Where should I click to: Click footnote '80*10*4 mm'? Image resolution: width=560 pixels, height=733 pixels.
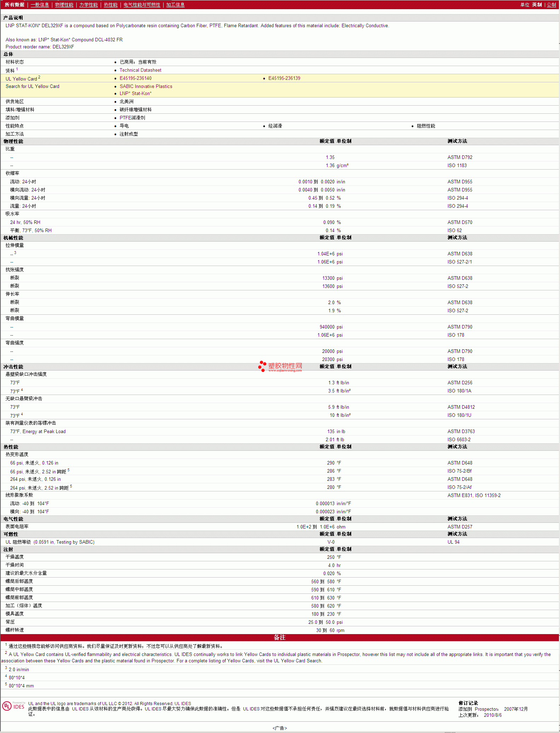[x=21, y=686]
